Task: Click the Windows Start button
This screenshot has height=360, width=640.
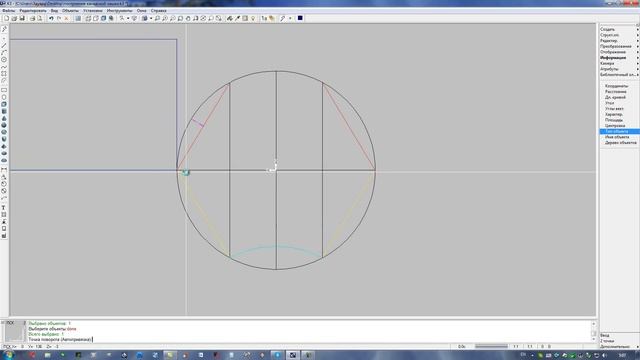Action: pyautogui.click(x=8, y=355)
